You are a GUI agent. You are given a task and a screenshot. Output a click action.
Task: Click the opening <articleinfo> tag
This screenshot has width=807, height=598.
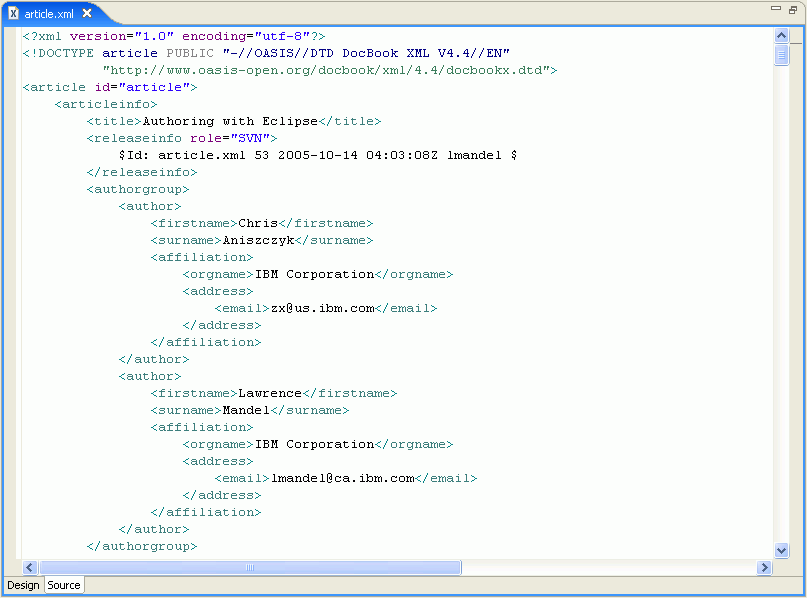106,104
